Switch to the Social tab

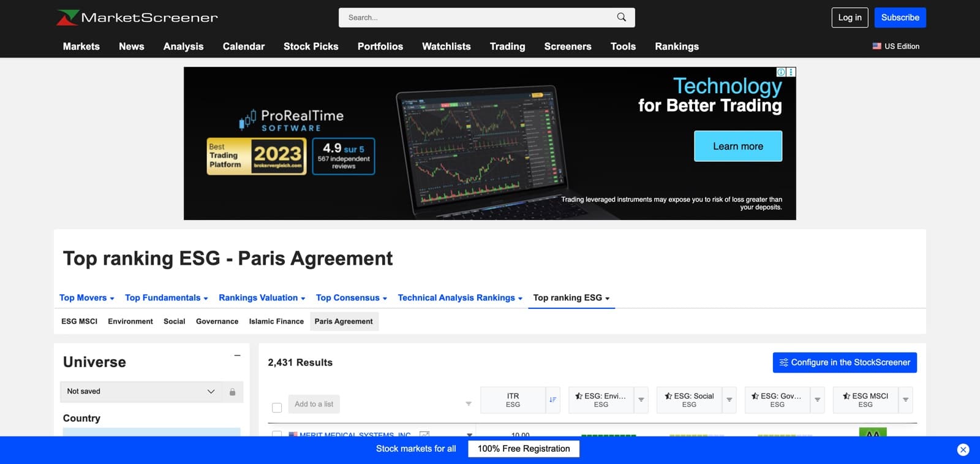click(175, 321)
